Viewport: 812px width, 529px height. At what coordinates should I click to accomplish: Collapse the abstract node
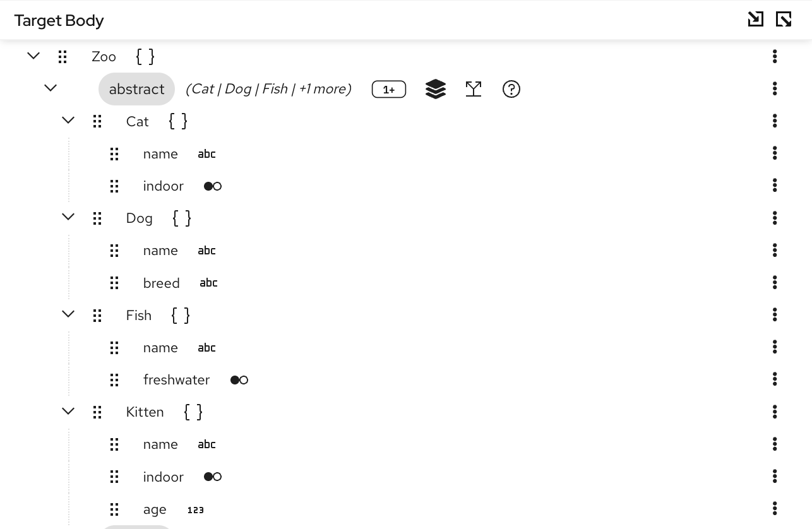pyautogui.click(x=51, y=88)
